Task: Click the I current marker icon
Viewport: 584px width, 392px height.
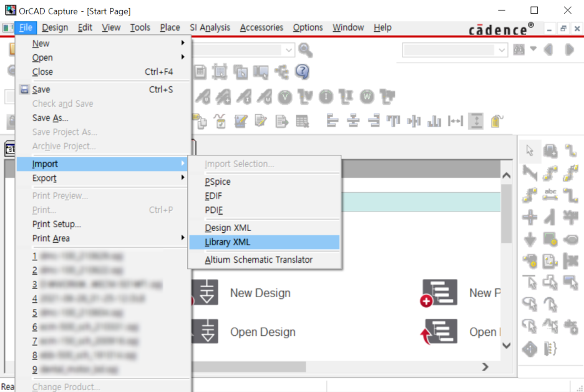Action: coord(326,97)
